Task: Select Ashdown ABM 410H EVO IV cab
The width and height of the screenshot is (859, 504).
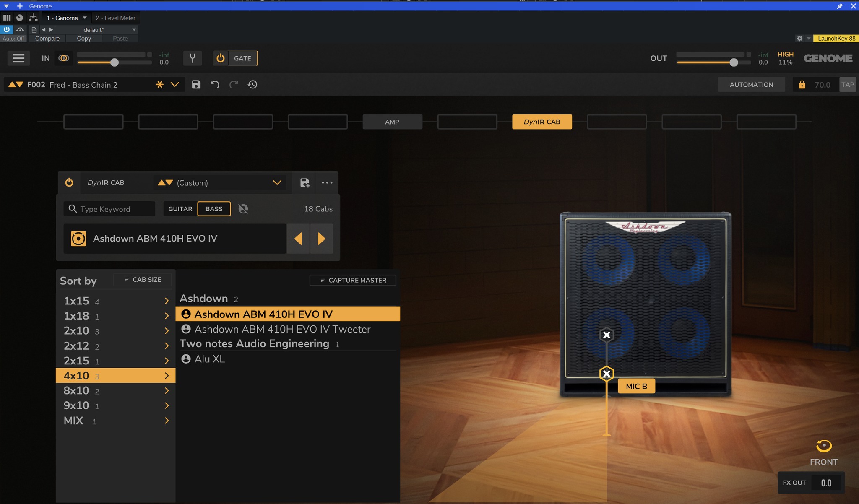Action: coord(288,314)
